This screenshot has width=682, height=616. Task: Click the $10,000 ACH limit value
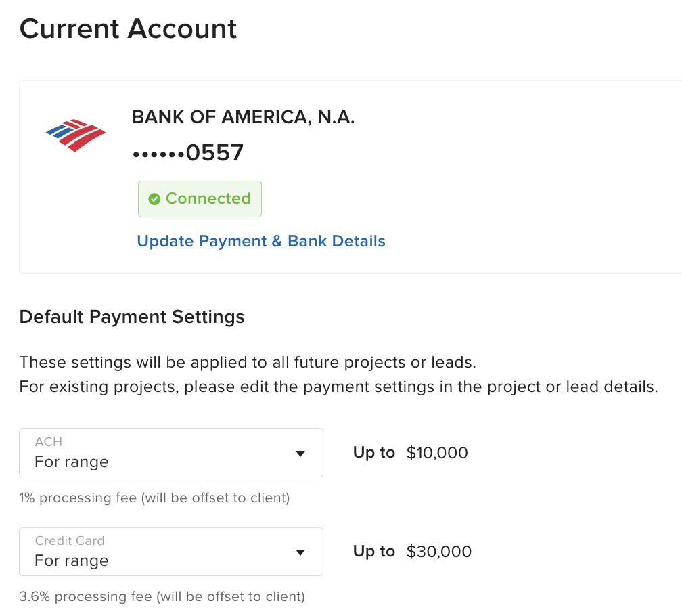click(437, 453)
